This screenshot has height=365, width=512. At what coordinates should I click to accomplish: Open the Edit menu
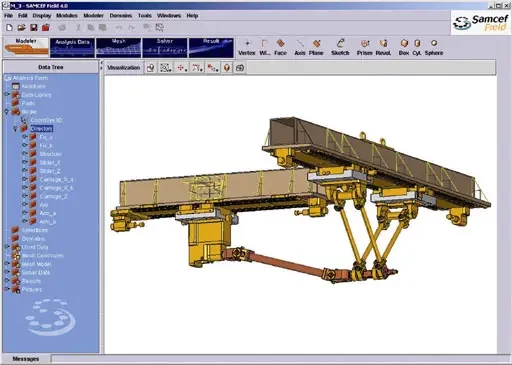(x=22, y=16)
